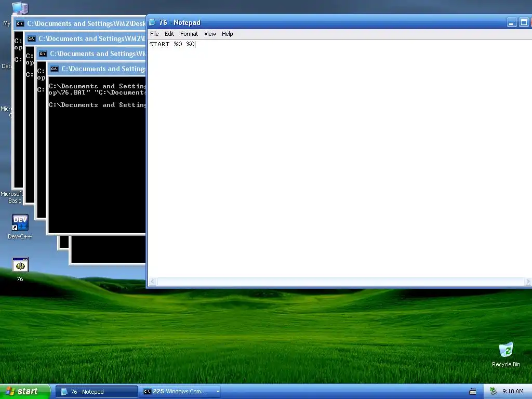The height and width of the screenshot is (399, 532).
Task: Expand the taskbar group dropdown arrow
Action: (x=218, y=392)
